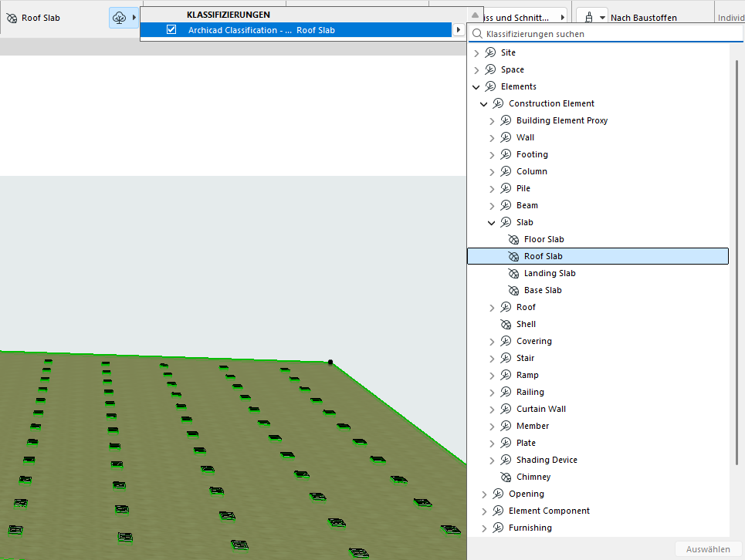The height and width of the screenshot is (560, 745).
Task: Select Landing Slab in the classification tree
Action: pyautogui.click(x=549, y=273)
